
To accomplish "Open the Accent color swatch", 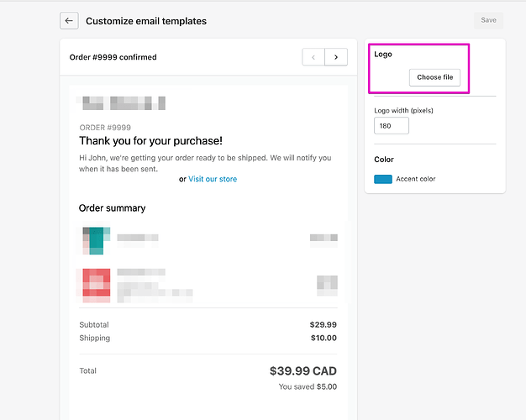I will coord(383,179).
